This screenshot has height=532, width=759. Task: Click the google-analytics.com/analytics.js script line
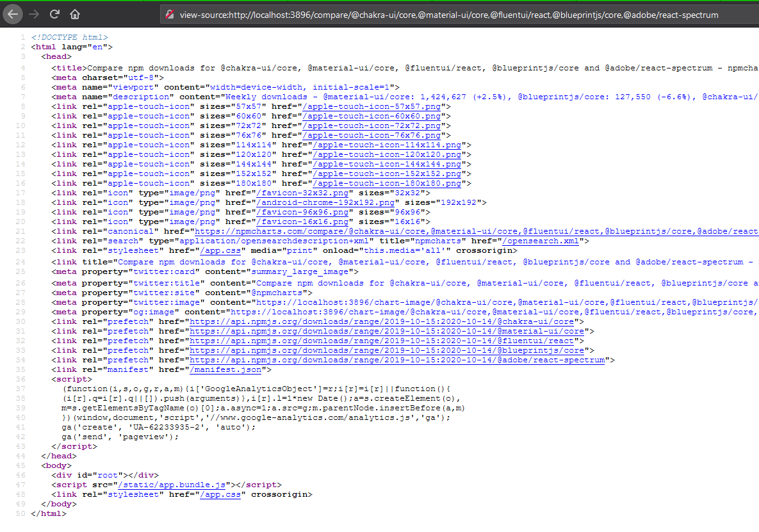coord(256,418)
